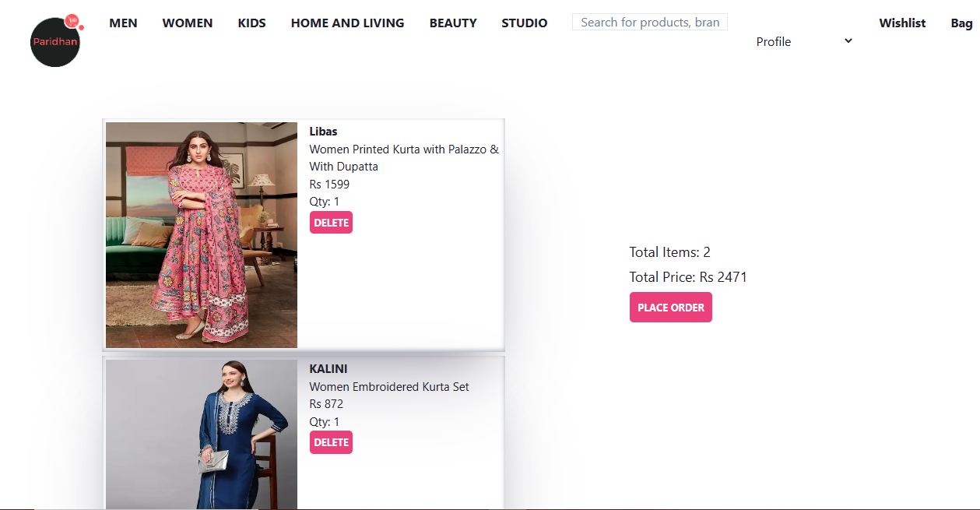Image resolution: width=980 pixels, height=510 pixels.
Task: Open the Bag link
Action: click(962, 23)
